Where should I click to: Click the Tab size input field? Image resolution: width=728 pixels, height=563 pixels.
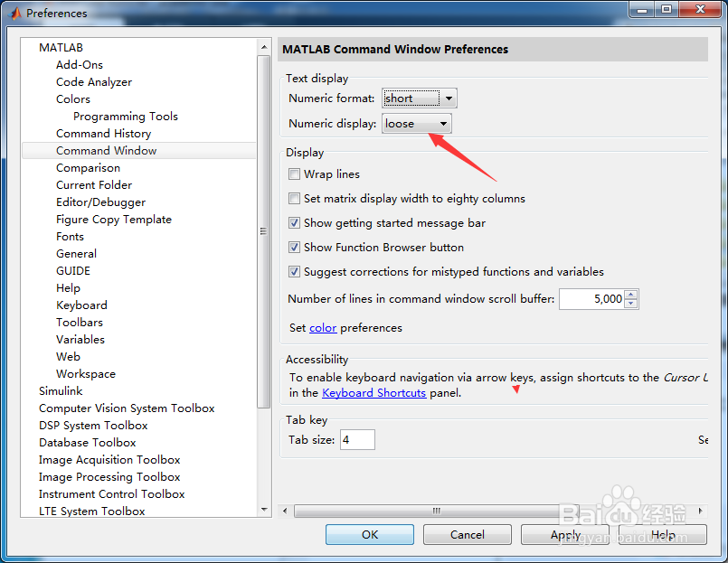click(357, 439)
